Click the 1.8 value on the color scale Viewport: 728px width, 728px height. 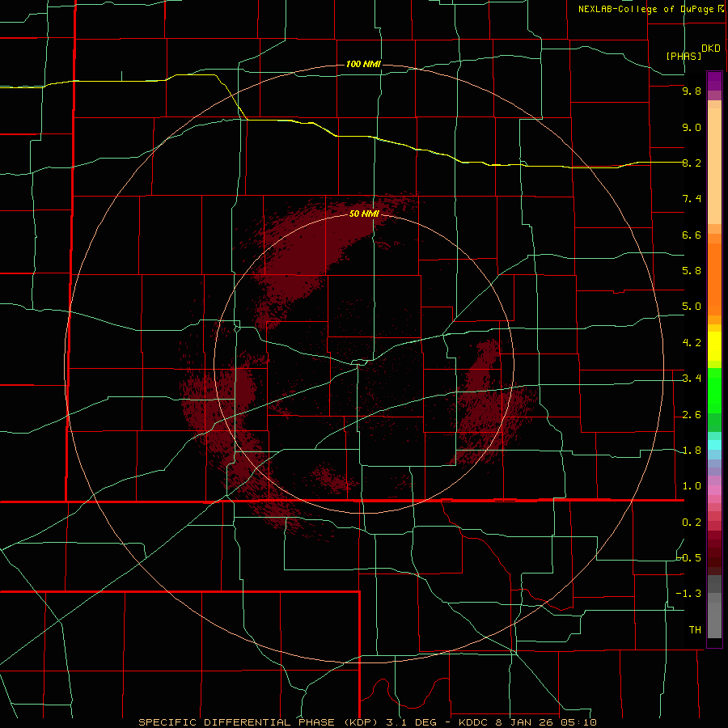pos(692,451)
